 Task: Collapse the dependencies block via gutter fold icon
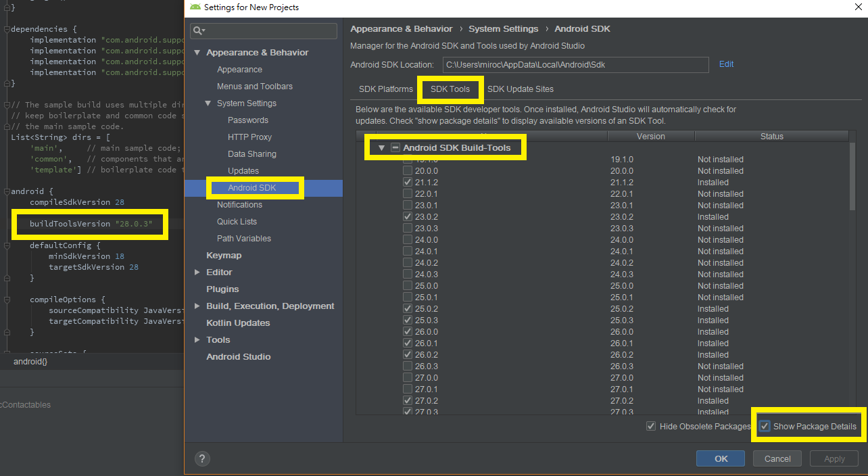(5, 29)
